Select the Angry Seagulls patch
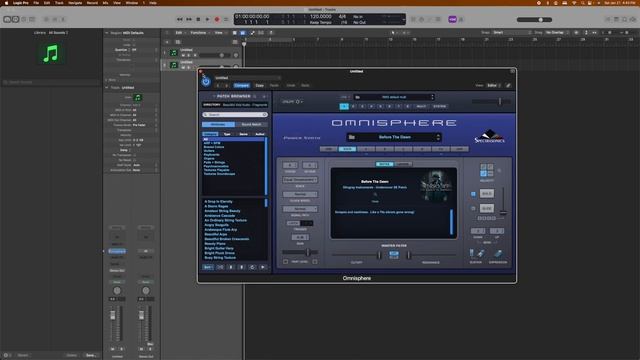Viewport: 640px width, 360px height. [x=216, y=225]
